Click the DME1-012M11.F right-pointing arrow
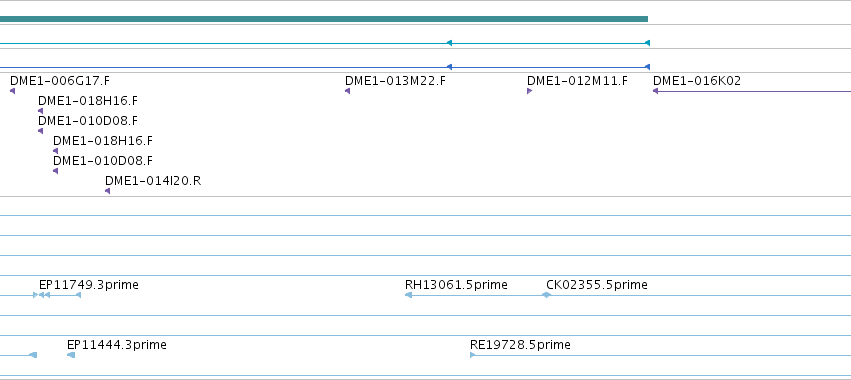Viewport: 851px width, 380px height. (x=530, y=91)
